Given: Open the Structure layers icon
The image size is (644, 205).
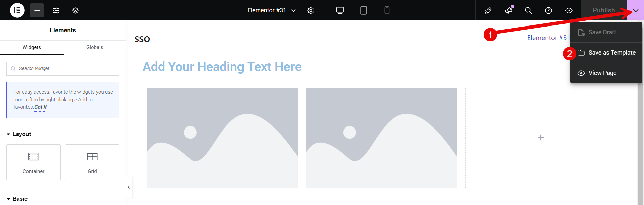Looking at the screenshot, I should [x=75, y=10].
